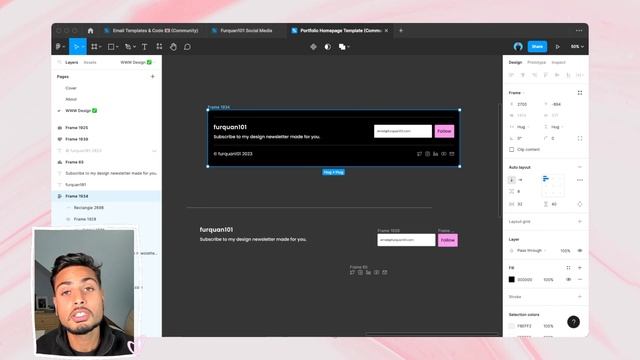The height and width of the screenshot is (360, 640).
Task: Start presentation with play button
Action: point(558,47)
